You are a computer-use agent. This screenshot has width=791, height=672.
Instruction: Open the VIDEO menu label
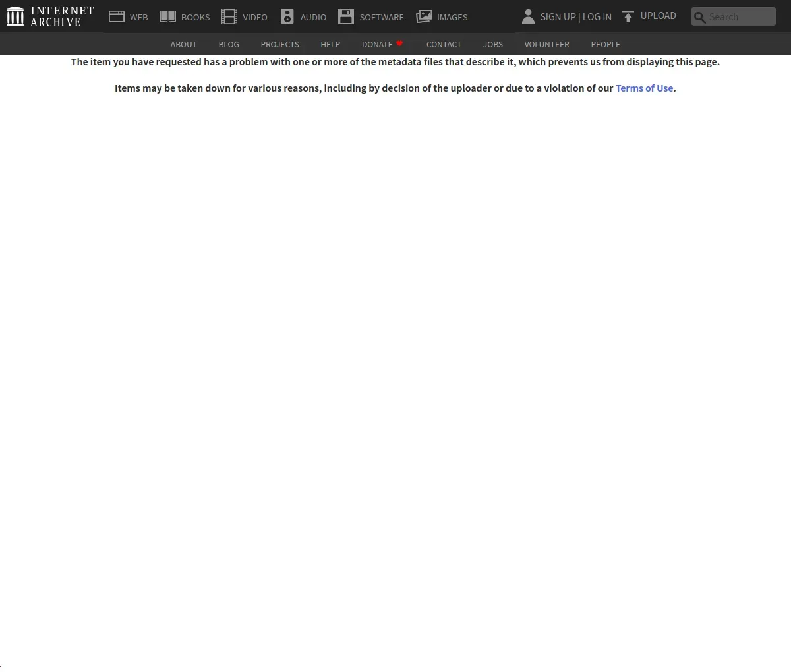pos(255,17)
